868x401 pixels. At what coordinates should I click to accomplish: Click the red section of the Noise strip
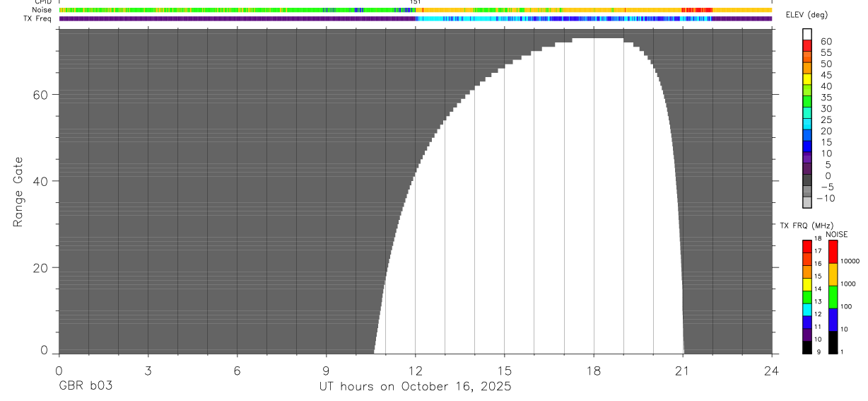(x=696, y=10)
